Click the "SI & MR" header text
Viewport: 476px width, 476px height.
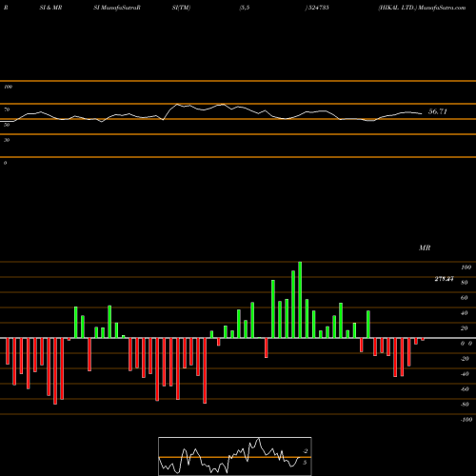(50, 8)
